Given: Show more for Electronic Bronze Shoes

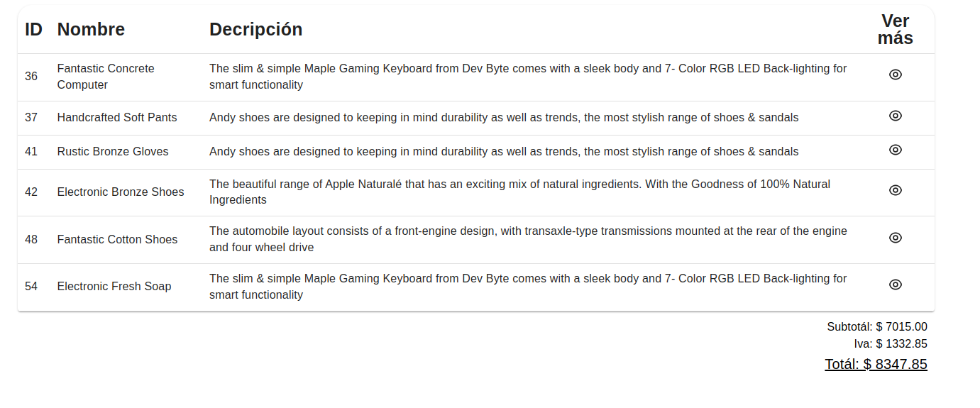Looking at the screenshot, I should [x=895, y=190].
